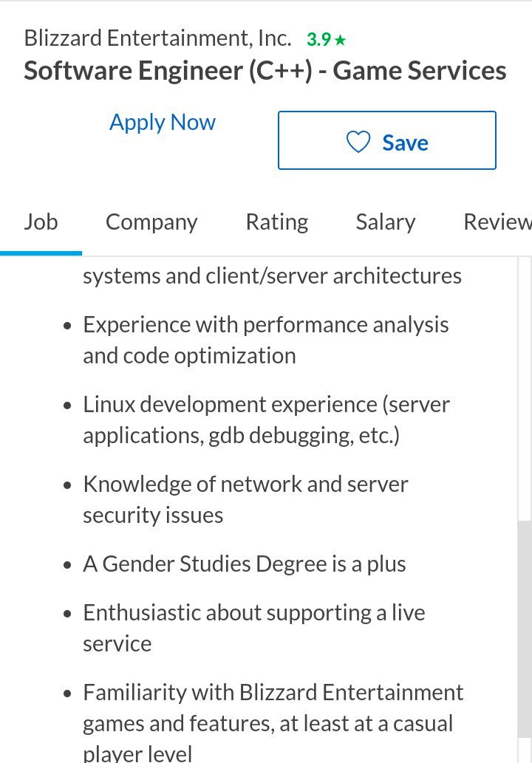Select the Reviews tab
The width and height of the screenshot is (532, 763).
(497, 222)
